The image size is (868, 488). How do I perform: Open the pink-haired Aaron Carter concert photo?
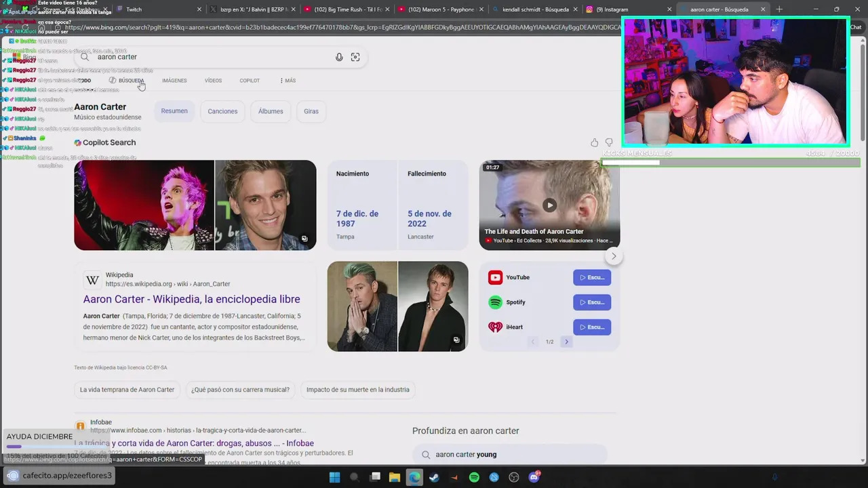144,205
